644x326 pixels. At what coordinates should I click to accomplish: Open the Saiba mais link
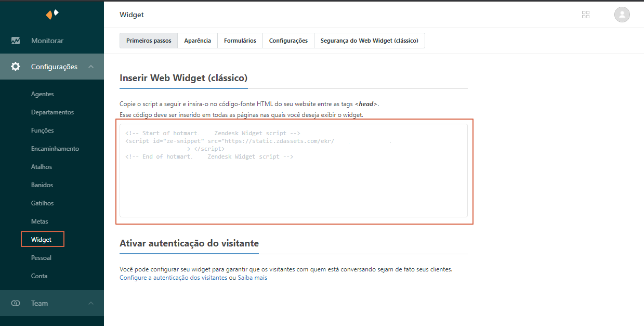click(x=253, y=278)
